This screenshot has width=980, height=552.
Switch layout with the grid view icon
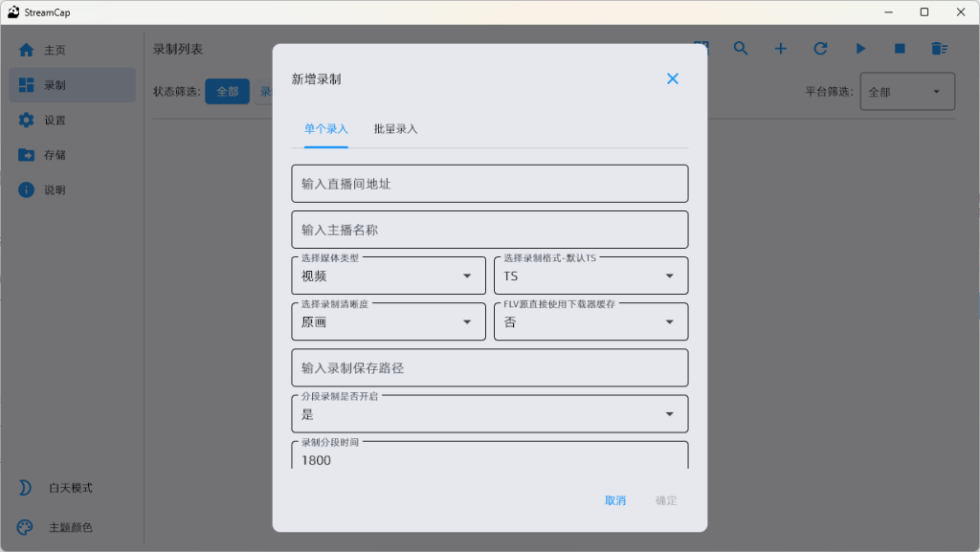pos(701,48)
